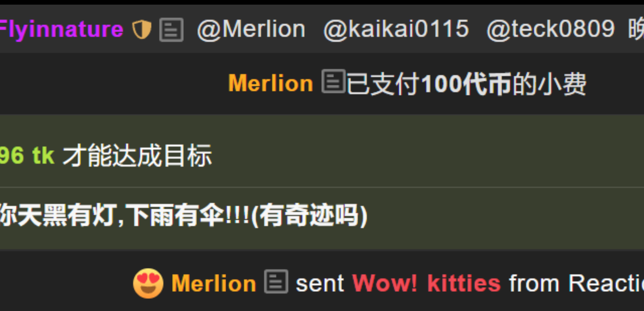Click the note icon in Merlion's tip notice
Image resolution: width=644 pixels, height=311 pixels.
pos(333,81)
